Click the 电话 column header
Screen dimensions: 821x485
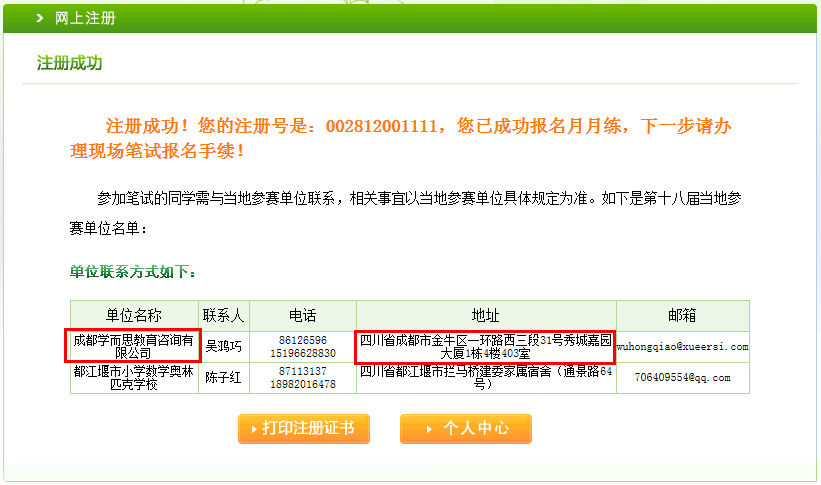[302, 315]
